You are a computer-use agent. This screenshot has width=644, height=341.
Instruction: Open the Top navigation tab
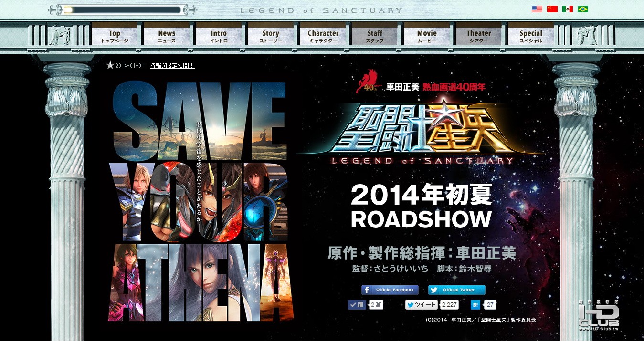coord(115,36)
